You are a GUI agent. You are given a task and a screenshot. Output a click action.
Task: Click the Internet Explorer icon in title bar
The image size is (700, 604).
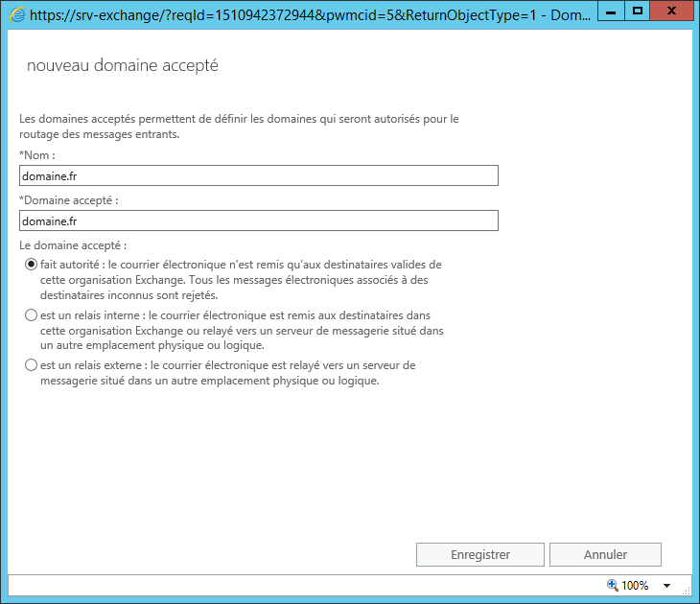click(x=17, y=15)
